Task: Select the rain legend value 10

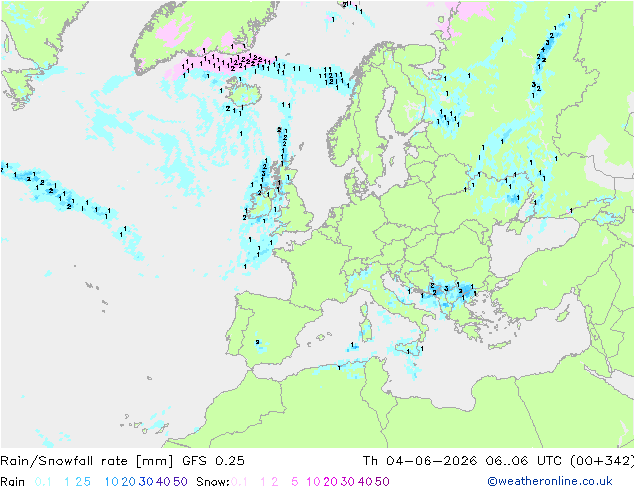Action: [x=112, y=482]
